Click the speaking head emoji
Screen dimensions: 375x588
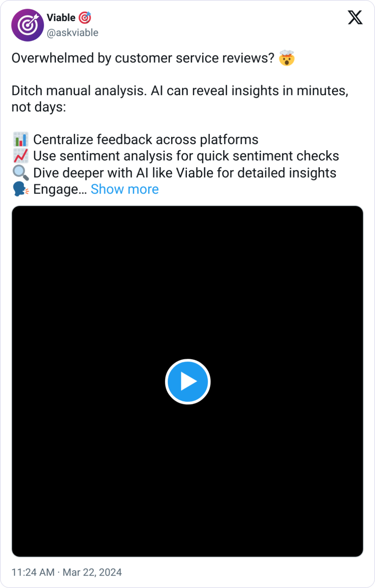point(20,189)
